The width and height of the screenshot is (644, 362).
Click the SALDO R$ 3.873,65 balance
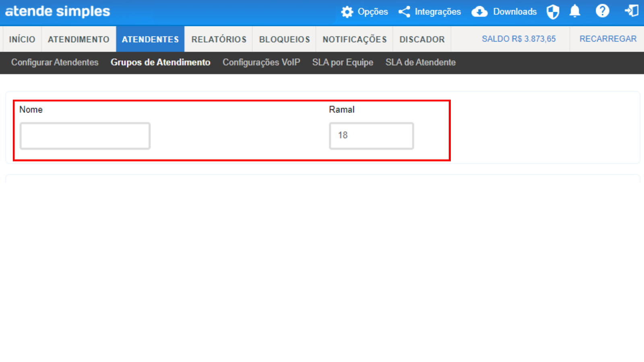point(519,39)
